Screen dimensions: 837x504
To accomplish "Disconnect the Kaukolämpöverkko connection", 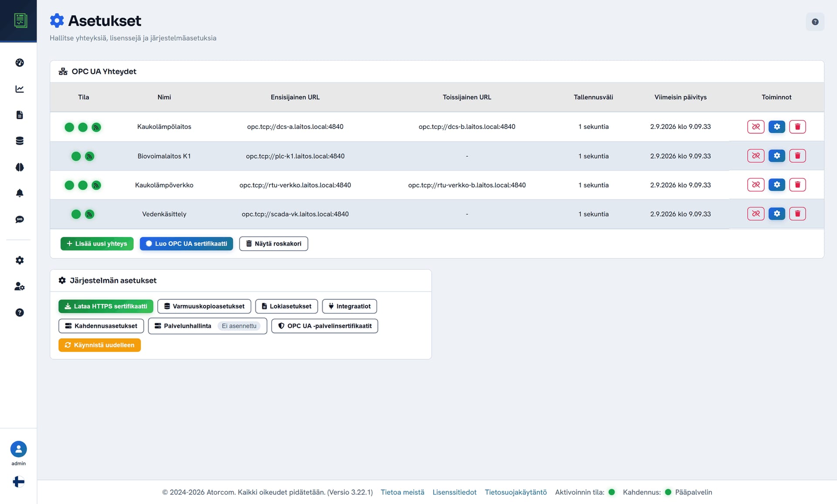I will (756, 185).
